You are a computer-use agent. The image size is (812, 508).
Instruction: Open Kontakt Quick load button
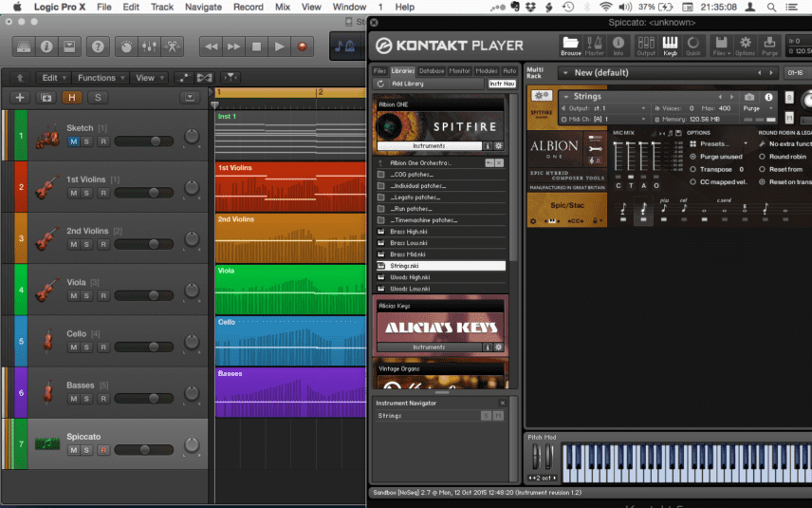point(692,46)
